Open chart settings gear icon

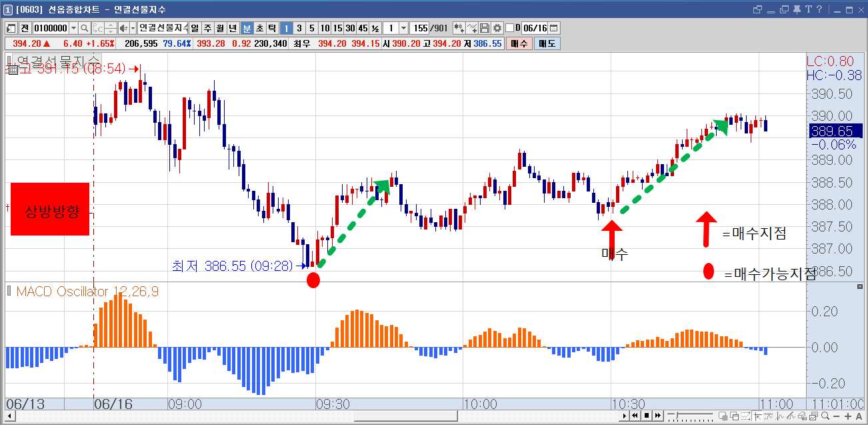497,28
